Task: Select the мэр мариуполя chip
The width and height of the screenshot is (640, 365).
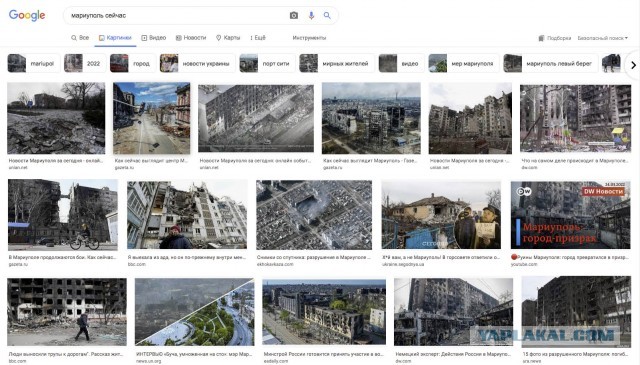Action: pos(464,63)
